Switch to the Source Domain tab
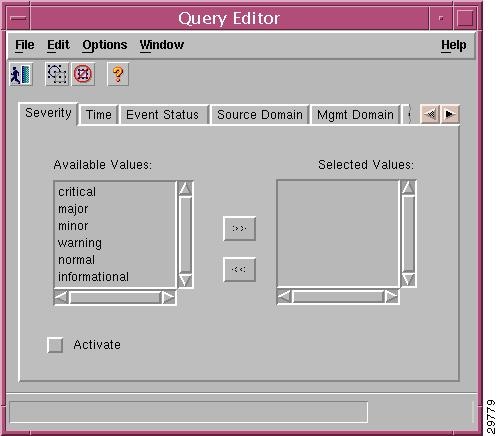 click(x=260, y=115)
